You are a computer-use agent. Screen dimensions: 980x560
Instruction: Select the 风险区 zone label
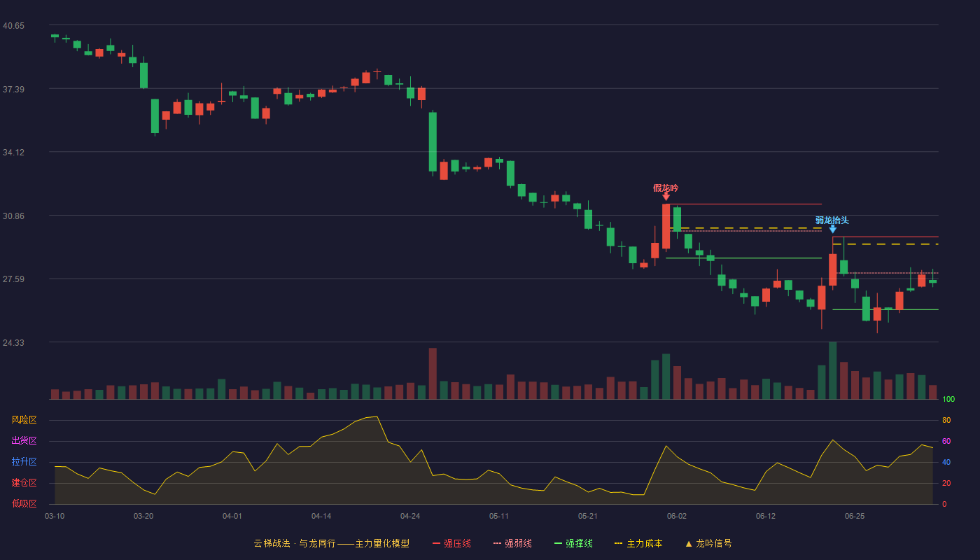(x=24, y=420)
